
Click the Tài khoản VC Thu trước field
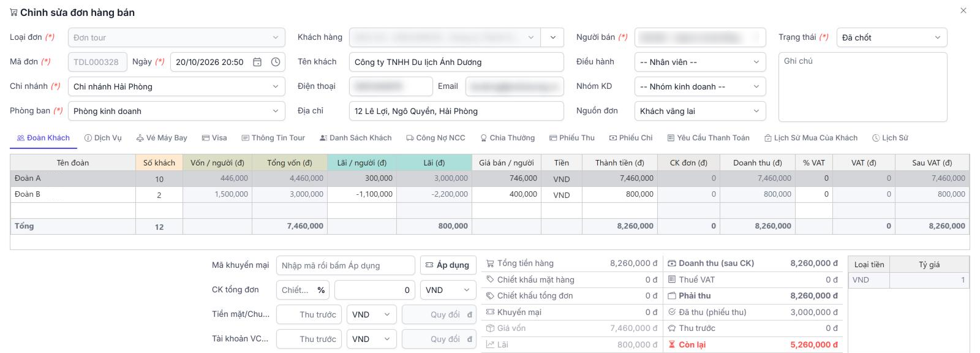coord(309,339)
